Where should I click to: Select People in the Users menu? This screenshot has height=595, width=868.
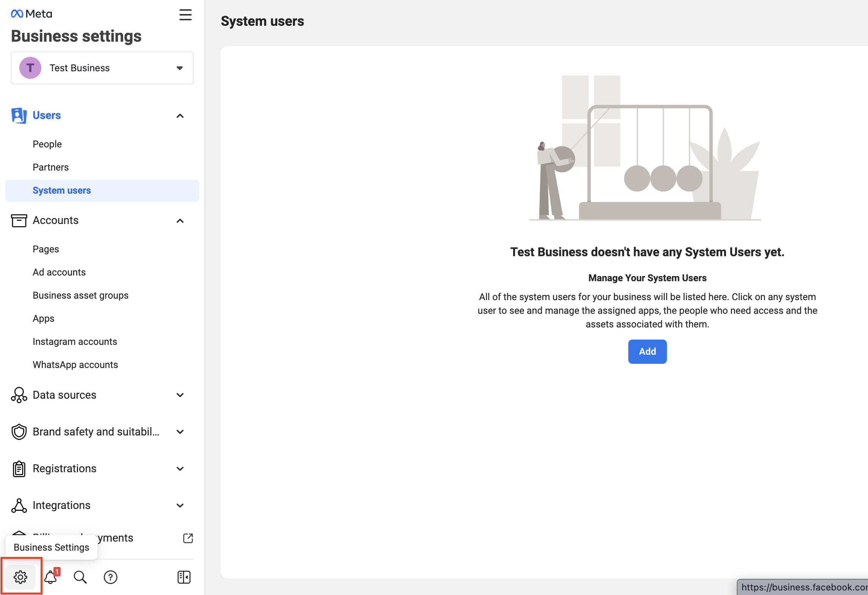(47, 144)
